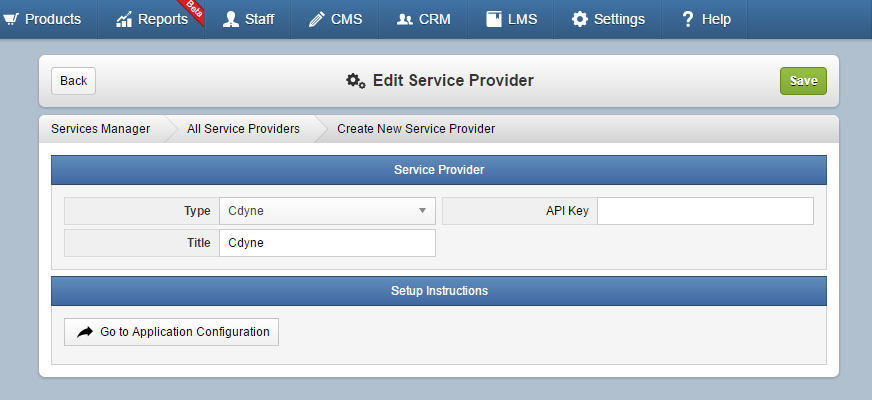Open the Help menu
This screenshot has width=872, height=400.
(706, 19)
